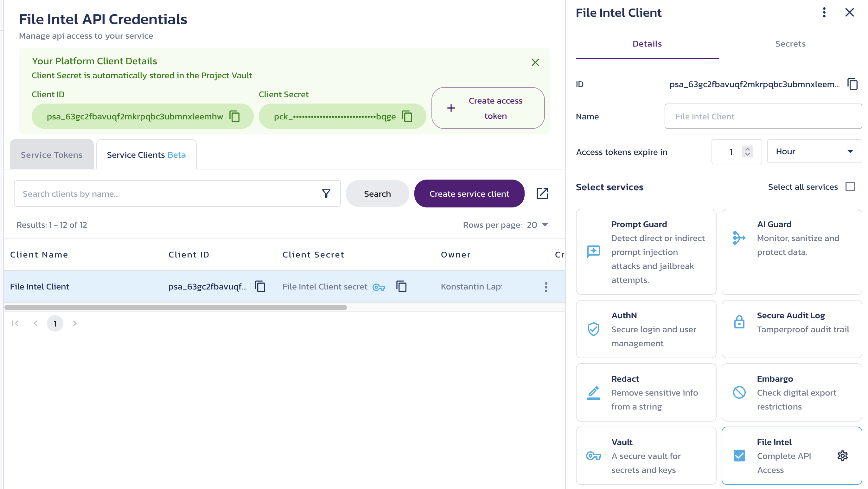Select the Embargo service card
The width and height of the screenshot is (868, 489).
(792, 393)
